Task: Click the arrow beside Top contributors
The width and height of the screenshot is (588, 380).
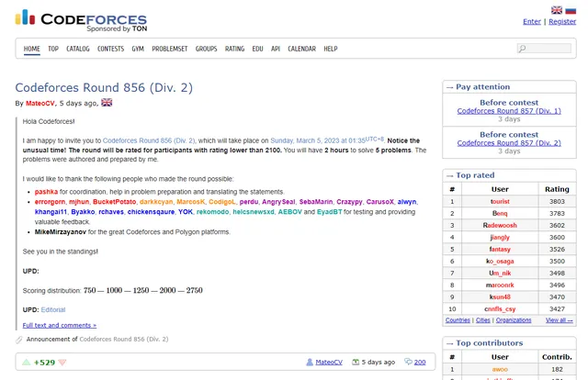Action: tap(449, 343)
